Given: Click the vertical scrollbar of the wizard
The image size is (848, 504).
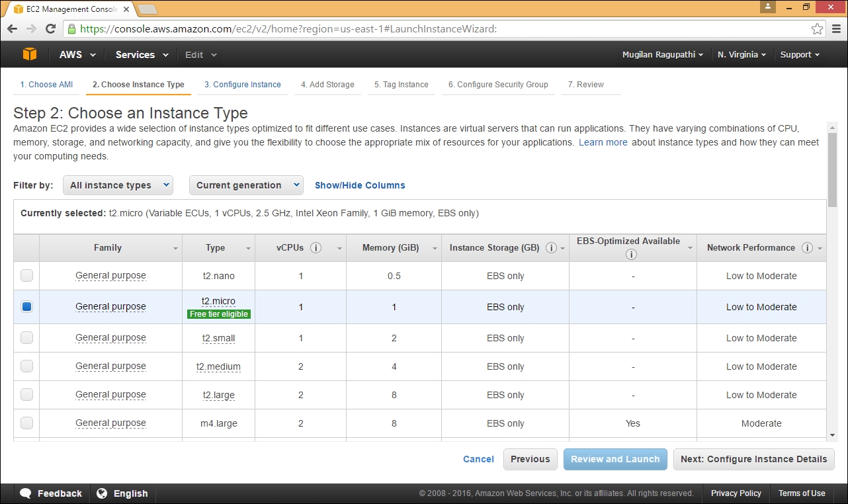Looking at the screenshot, I should pyautogui.click(x=832, y=169).
